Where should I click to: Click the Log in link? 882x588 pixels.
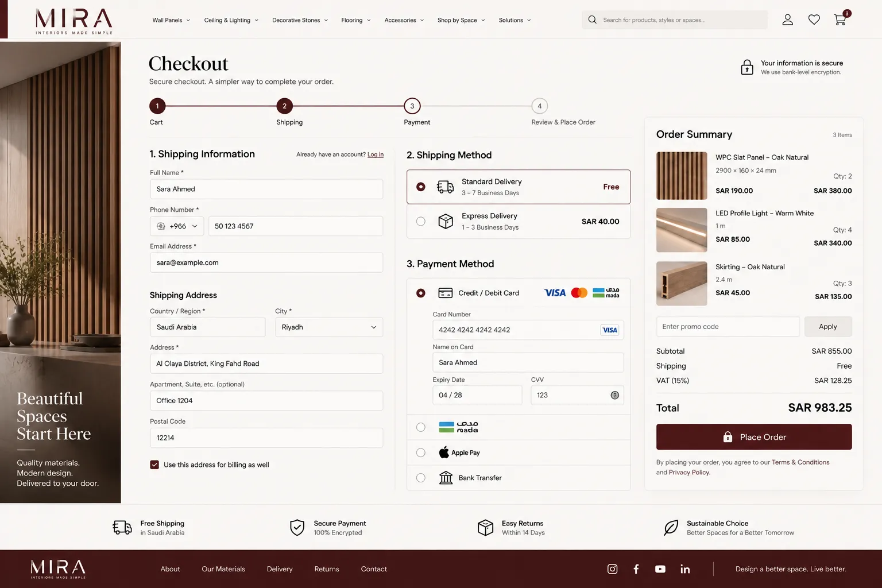[376, 154]
